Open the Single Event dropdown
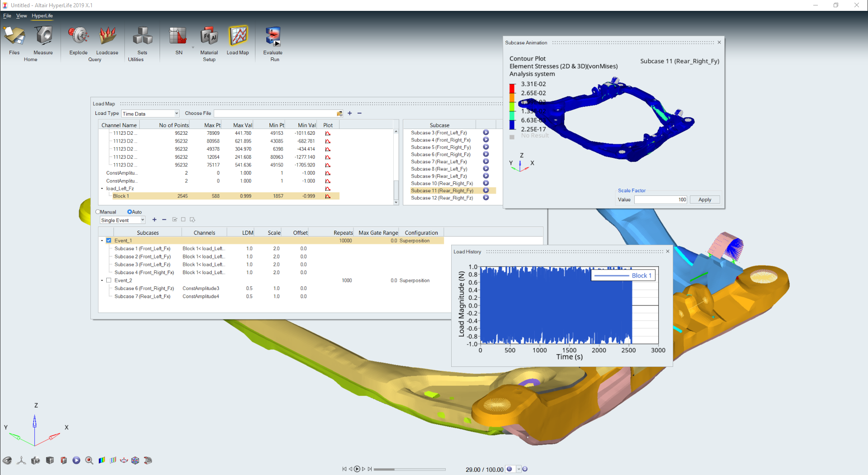 tap(123, 220)
